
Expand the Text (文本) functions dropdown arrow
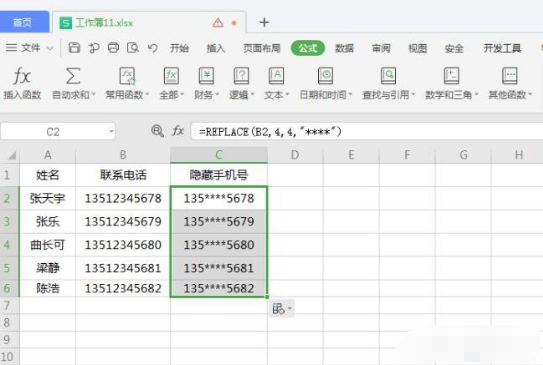(287, 95)
